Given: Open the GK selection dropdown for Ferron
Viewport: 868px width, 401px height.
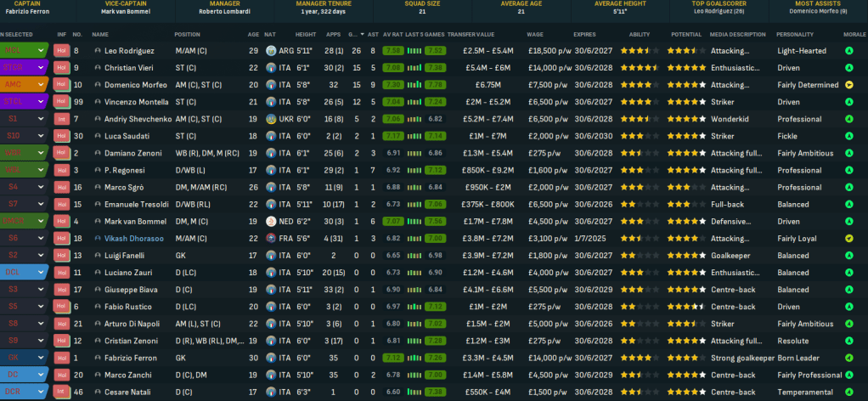Looking at the screenshot, I should [x=40, y=357].
